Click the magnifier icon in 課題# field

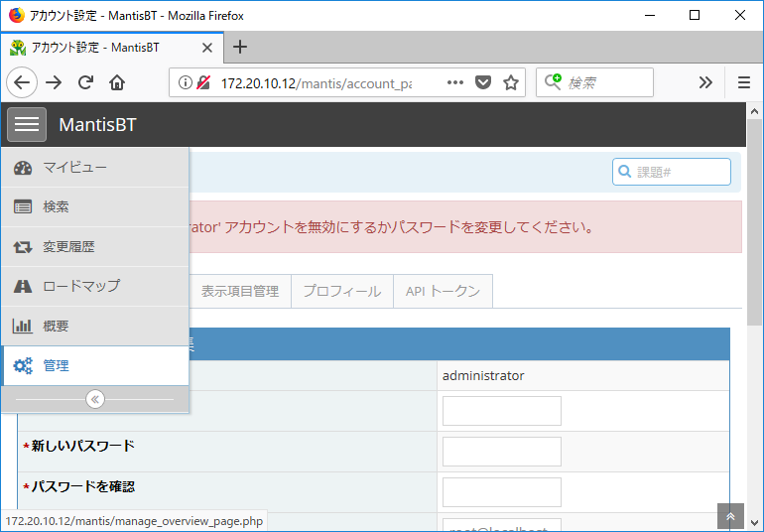point(624,172)
